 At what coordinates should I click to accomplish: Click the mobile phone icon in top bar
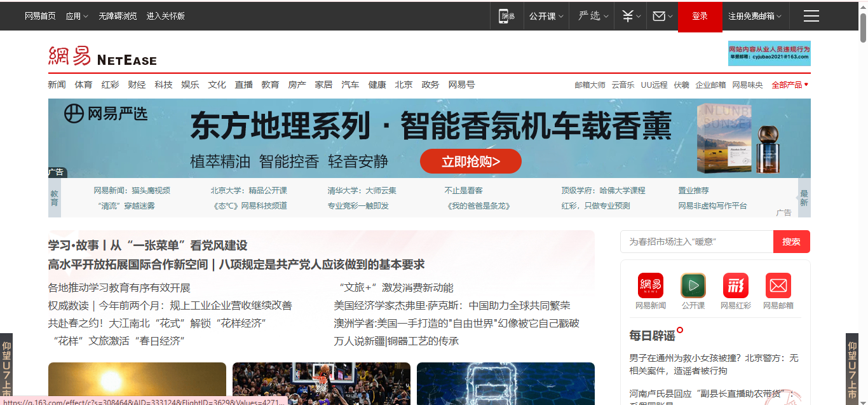[506, 17]
